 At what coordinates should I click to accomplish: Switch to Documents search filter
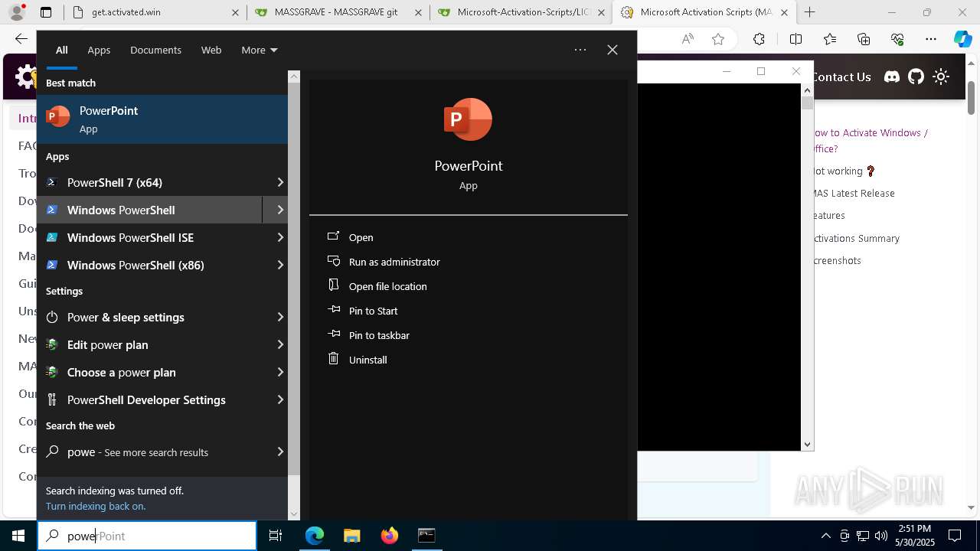coord(155,50)
